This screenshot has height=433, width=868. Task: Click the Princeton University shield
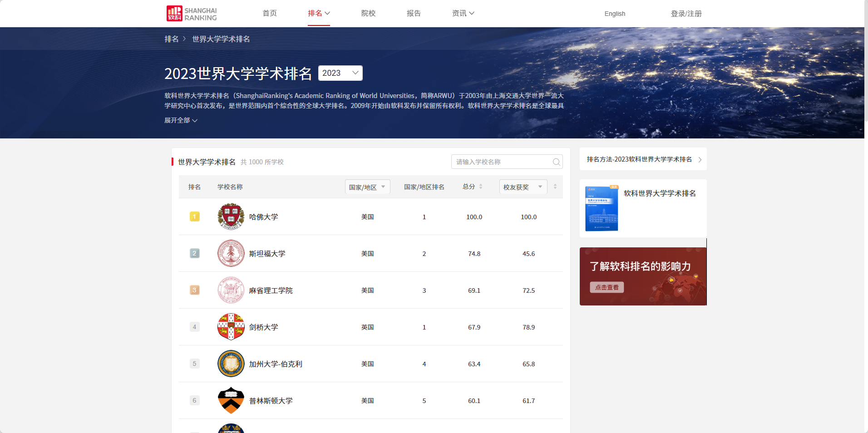pos(231,400)
